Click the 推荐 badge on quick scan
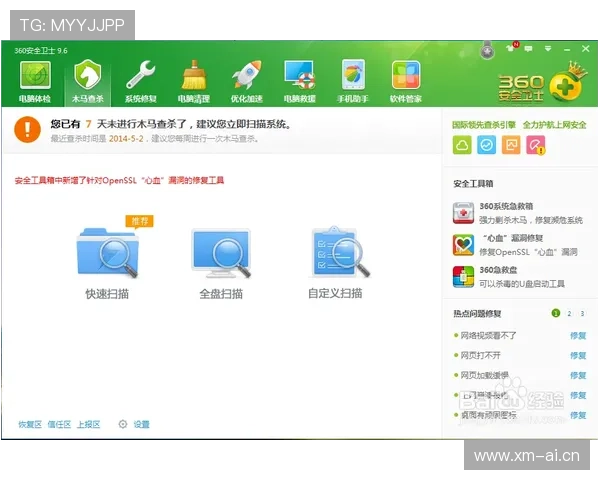The height and width of the screenshot is (480, 600). coord(140,221)
